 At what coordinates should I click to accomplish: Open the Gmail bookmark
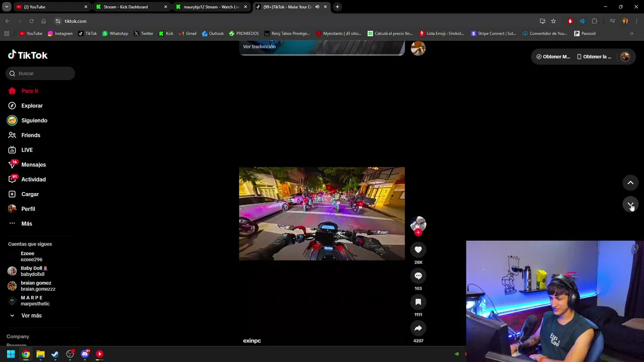tap(187, 34)
